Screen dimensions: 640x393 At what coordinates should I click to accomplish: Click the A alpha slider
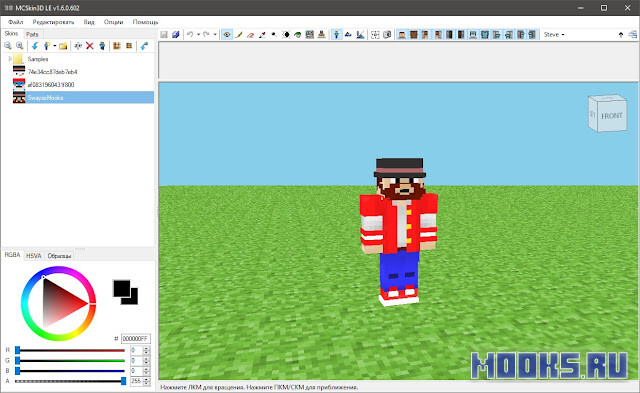[70, 381]
